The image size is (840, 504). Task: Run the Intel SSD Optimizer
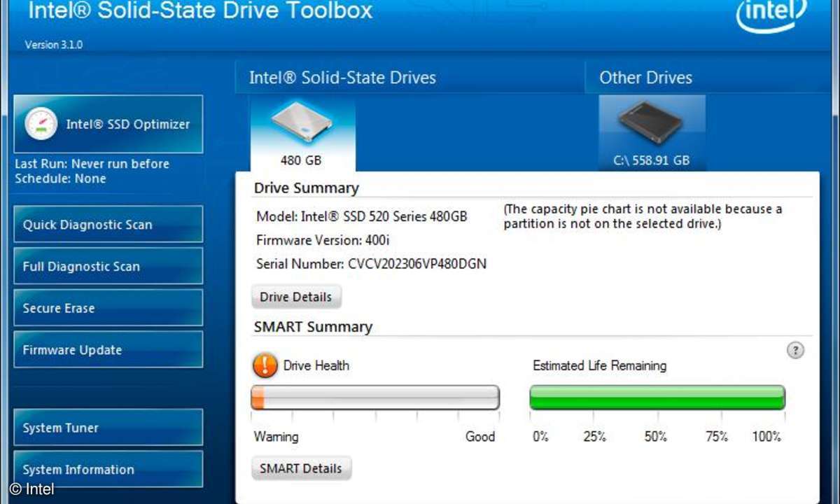[x=108, y=125]
